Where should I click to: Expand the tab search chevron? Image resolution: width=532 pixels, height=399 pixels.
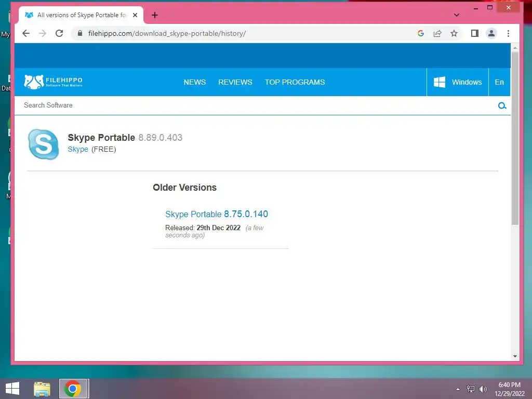point(457,15)
